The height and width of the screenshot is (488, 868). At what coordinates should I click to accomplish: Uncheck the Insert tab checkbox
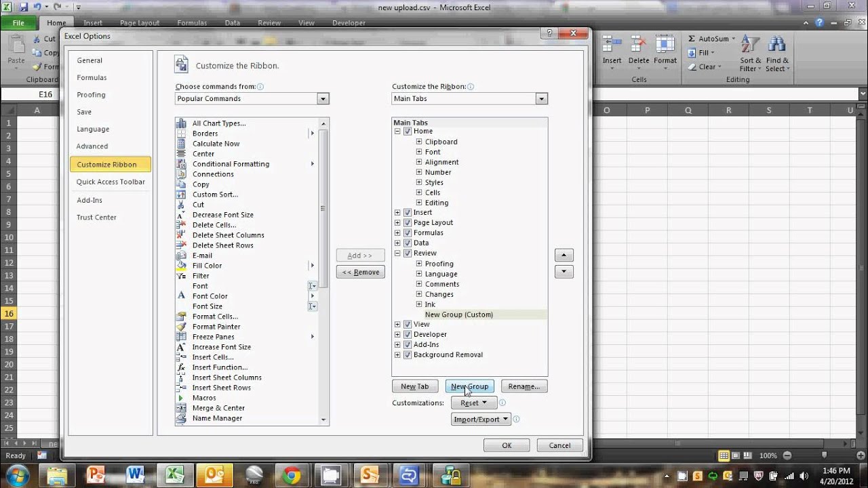click(x=408, y=213)
